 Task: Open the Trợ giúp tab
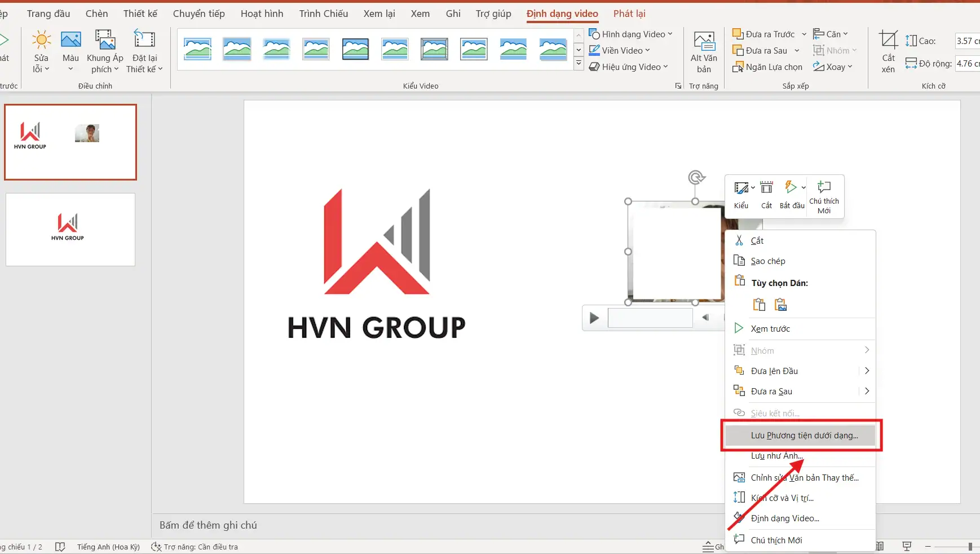point(493,14)
